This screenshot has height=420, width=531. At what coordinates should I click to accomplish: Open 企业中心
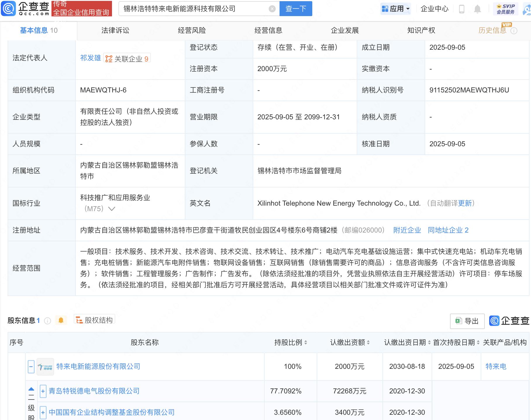click(434, 9)
